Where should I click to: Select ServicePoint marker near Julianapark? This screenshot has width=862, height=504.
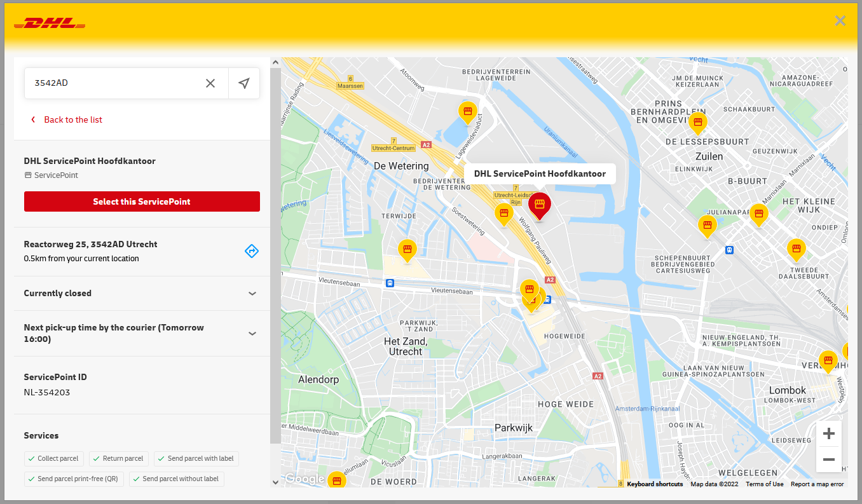pos(707,226)
